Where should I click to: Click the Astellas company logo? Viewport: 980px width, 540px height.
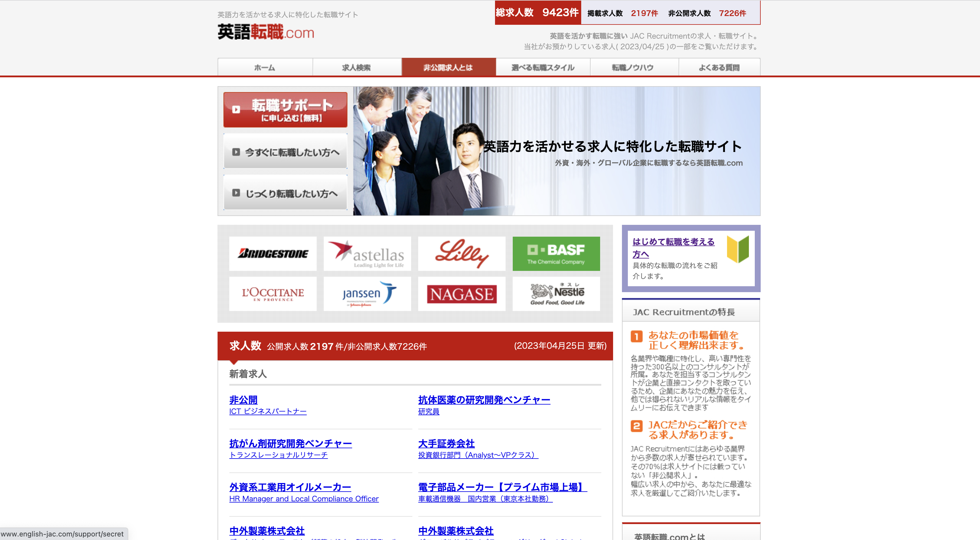pyautogui.click(x=367, y=253)
